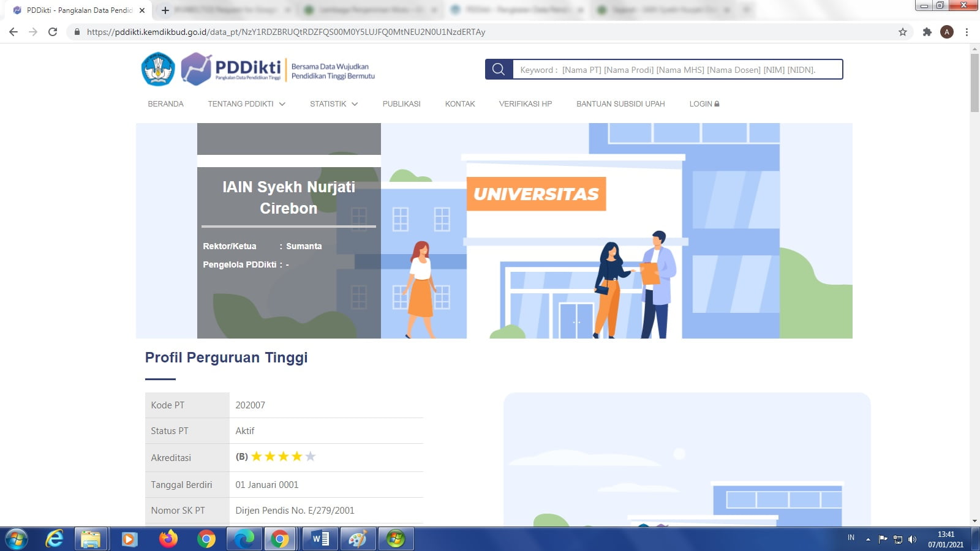
Task: Click the search magnifier icon
Action: (499, 69)
